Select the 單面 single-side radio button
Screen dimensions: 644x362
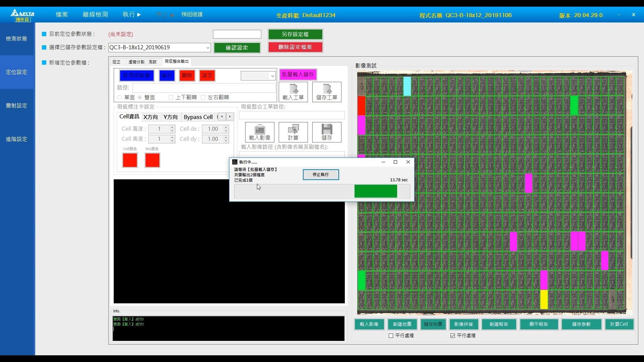120,98
